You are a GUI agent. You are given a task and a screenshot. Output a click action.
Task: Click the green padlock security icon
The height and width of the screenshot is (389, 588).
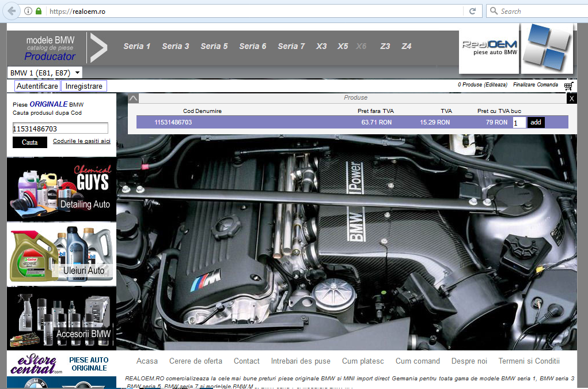pyautogui.click(x=39, y=11)
